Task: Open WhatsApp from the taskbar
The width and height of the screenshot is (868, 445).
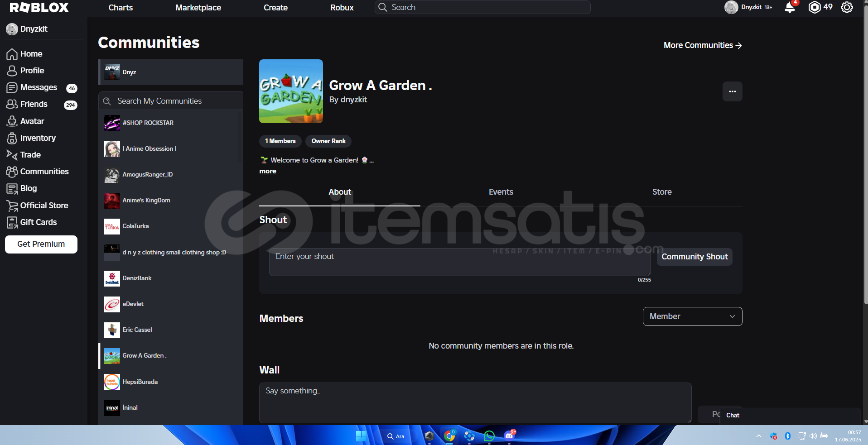Action: [x=489, y=436]
